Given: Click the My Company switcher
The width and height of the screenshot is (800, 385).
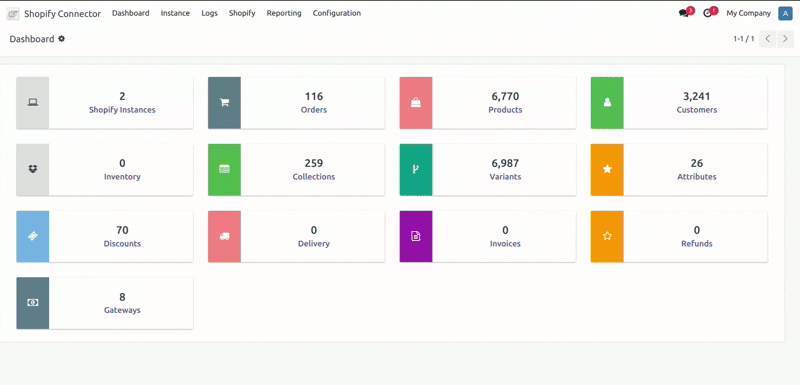Looking at the screenshot, I should [748, 13].
